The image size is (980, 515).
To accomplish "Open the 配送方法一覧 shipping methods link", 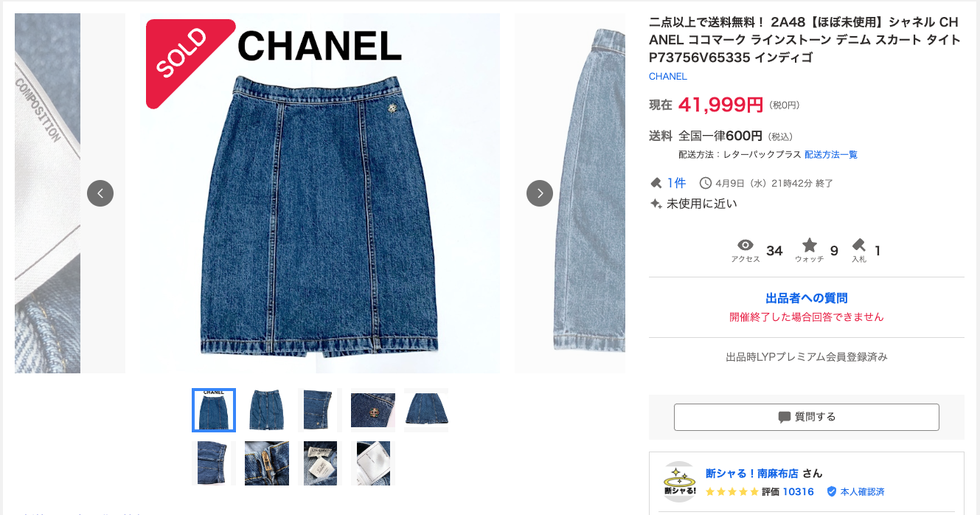I will (831, 155).
